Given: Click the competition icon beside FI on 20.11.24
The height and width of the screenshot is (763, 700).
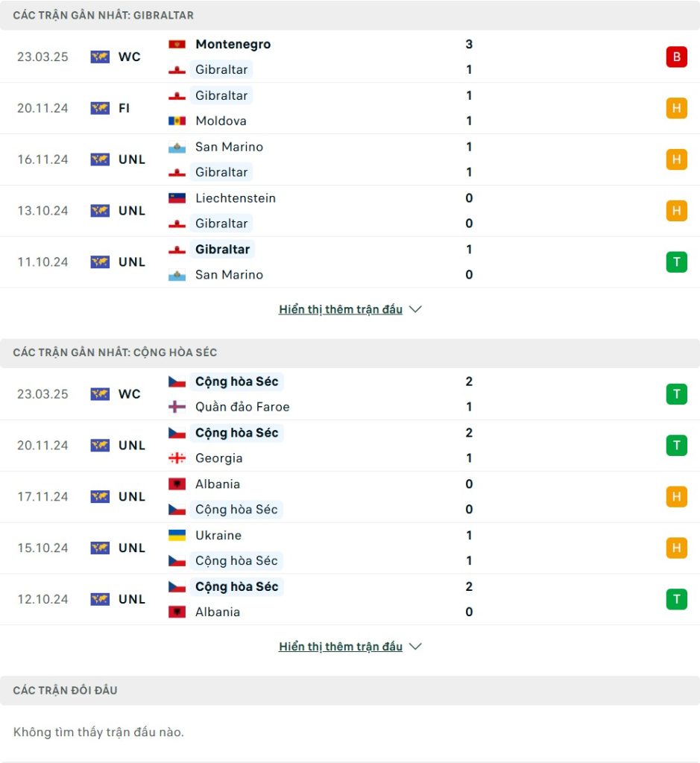Looking at the screenshot, I should (100, 108).
